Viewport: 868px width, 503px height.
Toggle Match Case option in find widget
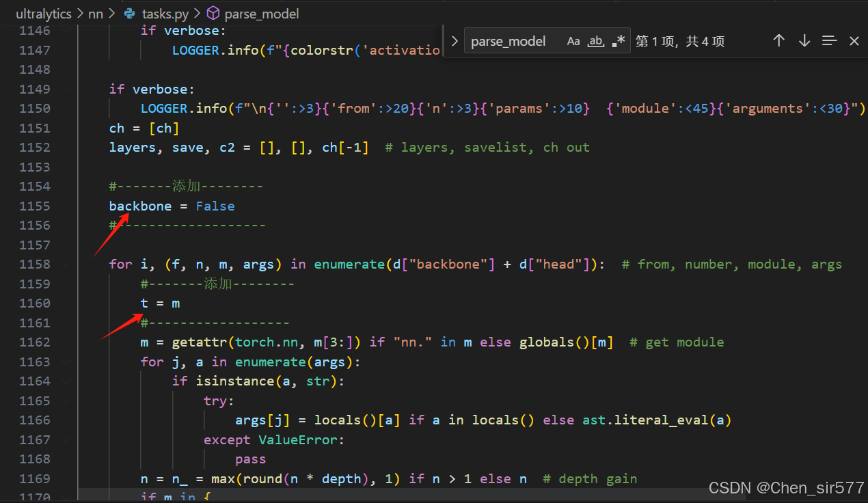coord(573,41)
